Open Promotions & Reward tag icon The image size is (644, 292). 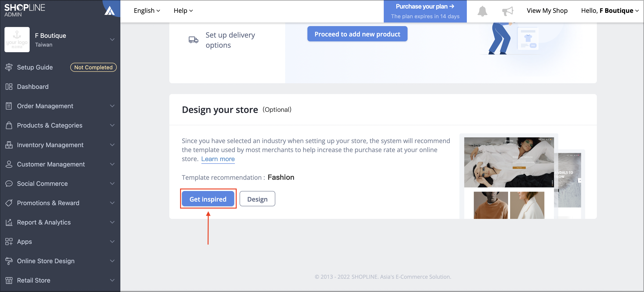9,203
